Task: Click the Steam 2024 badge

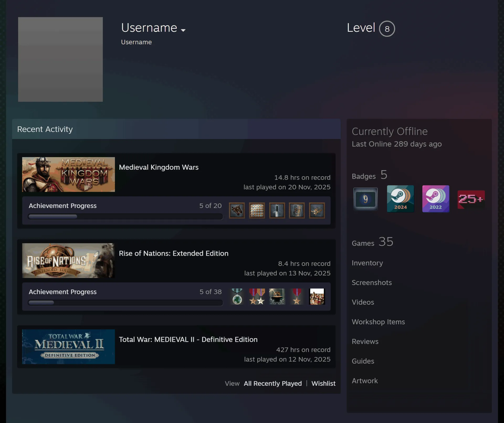Action: point(401,199)
